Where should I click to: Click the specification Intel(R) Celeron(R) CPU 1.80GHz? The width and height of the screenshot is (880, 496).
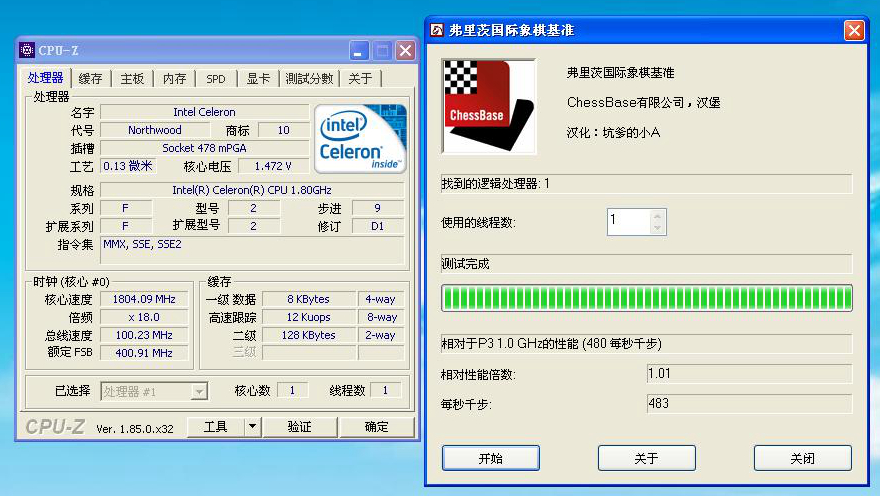point(252,190)
